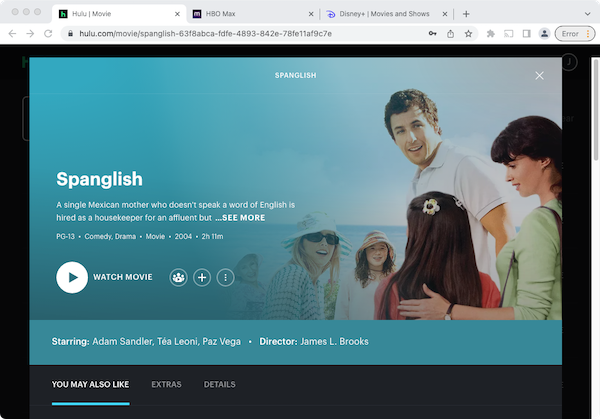
Task: Switch to the Extras tab
Action: point(166,384)
